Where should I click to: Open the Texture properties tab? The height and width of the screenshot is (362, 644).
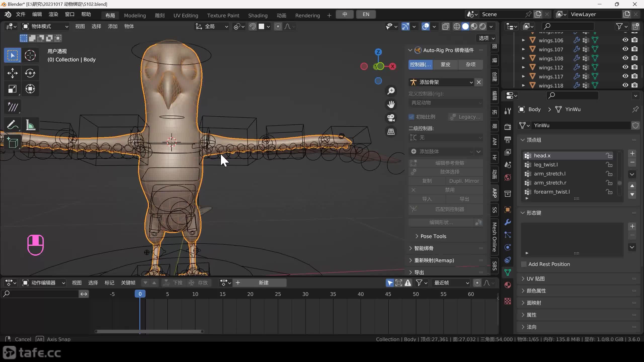point(508,301)
